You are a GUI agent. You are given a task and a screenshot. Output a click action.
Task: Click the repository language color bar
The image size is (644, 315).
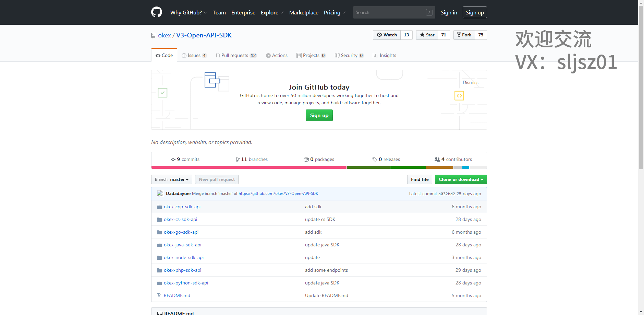(x=319, y=167)
